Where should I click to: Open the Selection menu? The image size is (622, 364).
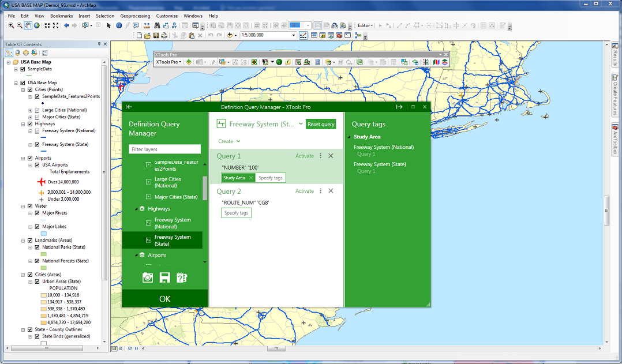coord(105,16)
